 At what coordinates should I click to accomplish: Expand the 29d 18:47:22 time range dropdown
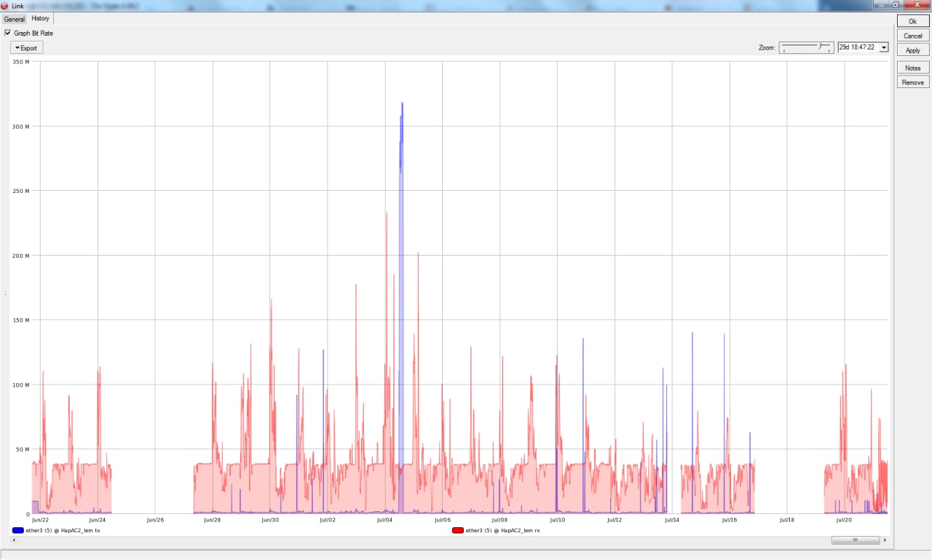(884, 47)
